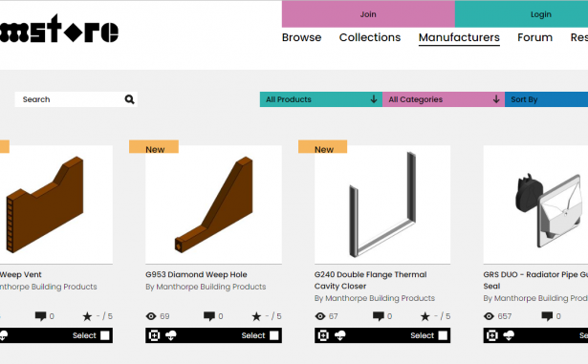Add G953 Diamond Weep Hole to collection
Screen dimensions: 588x364
click(x=154, y=335)
